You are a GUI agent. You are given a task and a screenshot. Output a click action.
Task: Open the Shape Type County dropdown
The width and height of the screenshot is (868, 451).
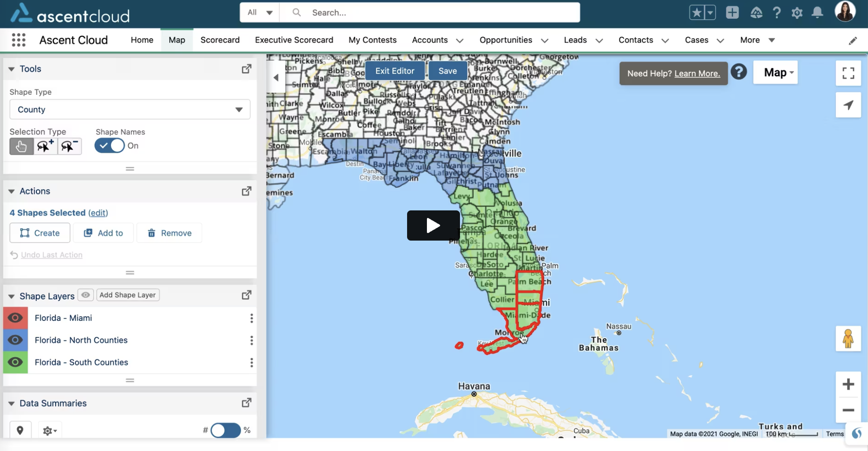130,109
